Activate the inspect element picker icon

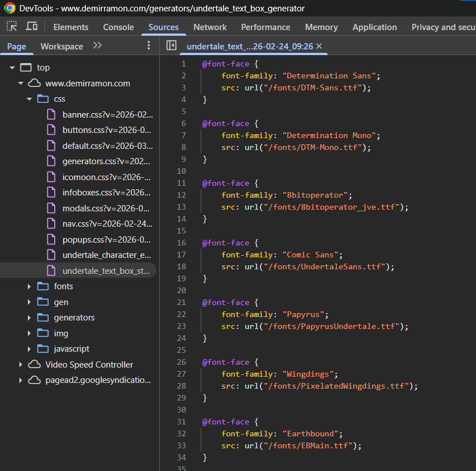pos(12,27)
